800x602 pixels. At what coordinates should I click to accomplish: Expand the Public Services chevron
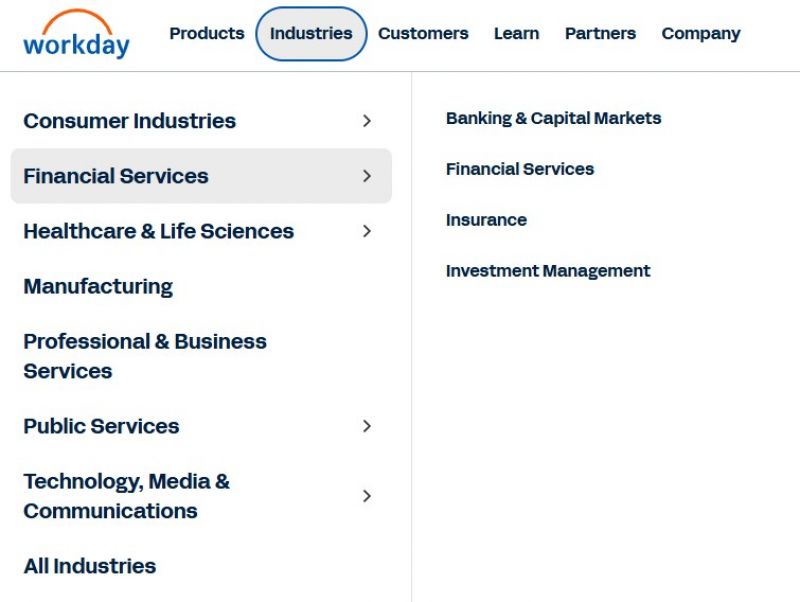click(x=366, y=426)
